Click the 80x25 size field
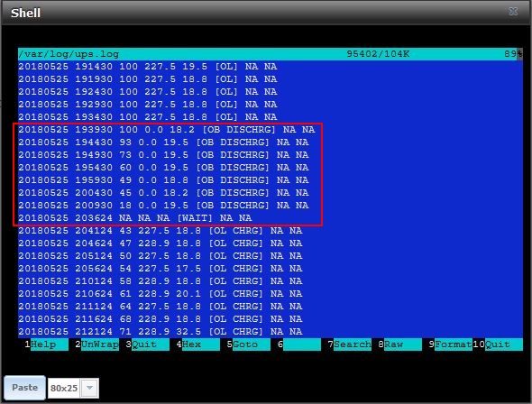532x404 pixels. click(64, 388)
